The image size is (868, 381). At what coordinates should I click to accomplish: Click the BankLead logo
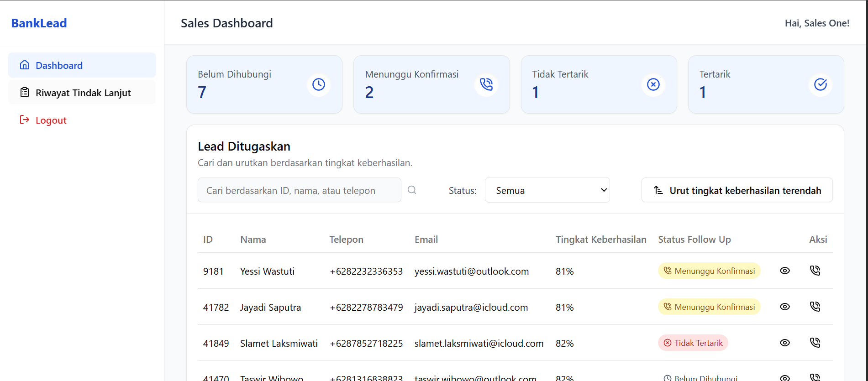point(39,23)
